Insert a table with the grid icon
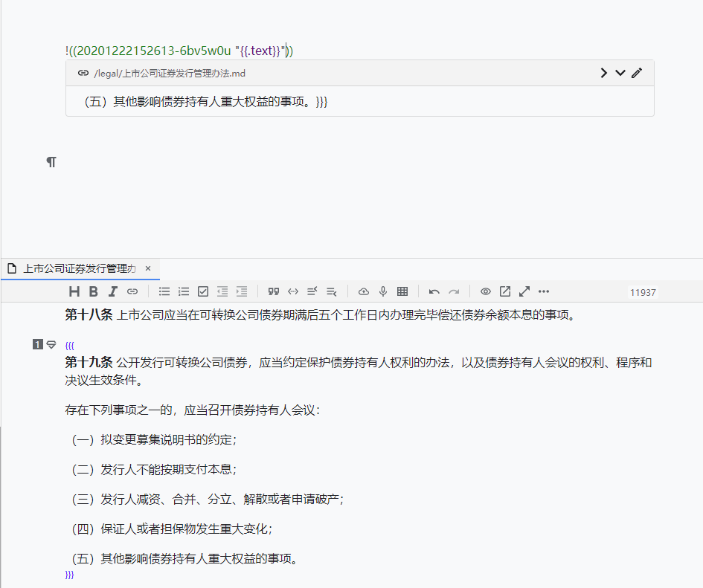Image resolution: width=703 pixels, height=588 pixels. pyautogui.click(x=402, y=291)
